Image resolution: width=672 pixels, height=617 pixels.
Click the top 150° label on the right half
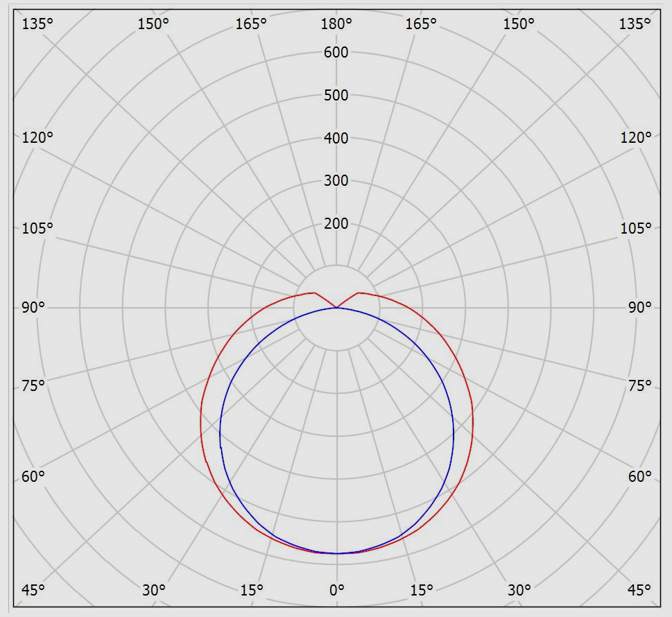tap(519, 24)
